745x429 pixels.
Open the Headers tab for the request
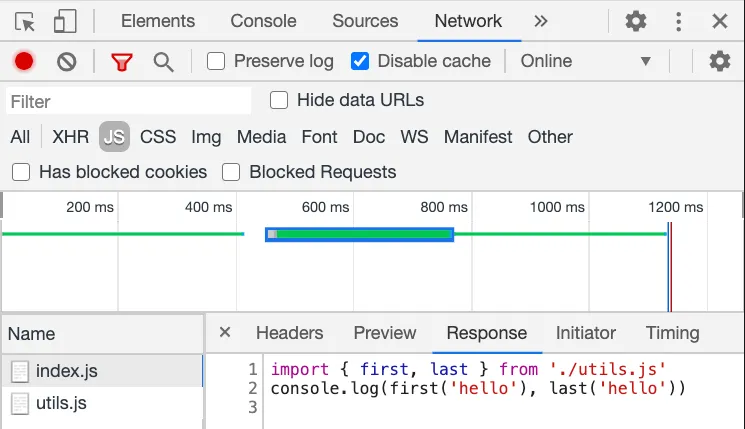pos(289,333)
